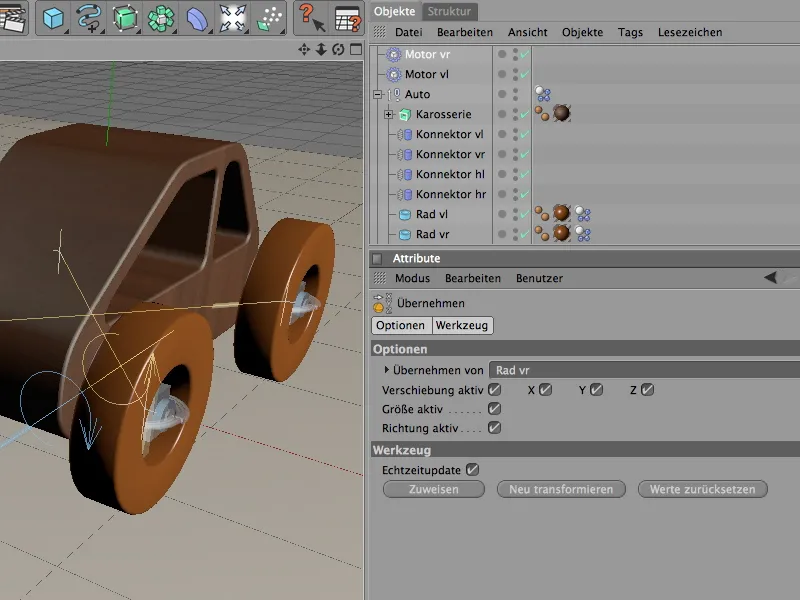Viewport: 800px width, 600px height.
Task: Click the particle emitter icon
Action: pyautogui.click(x=269, y=18)
